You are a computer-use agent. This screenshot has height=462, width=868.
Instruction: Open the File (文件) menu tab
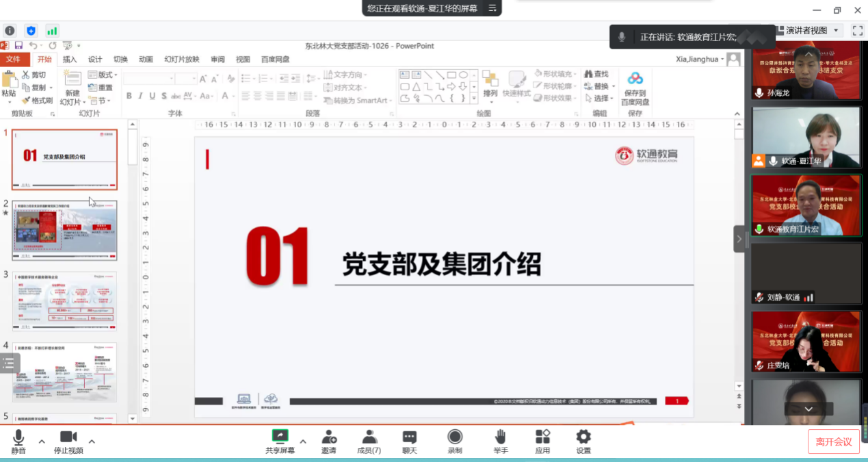coord(14,60)
